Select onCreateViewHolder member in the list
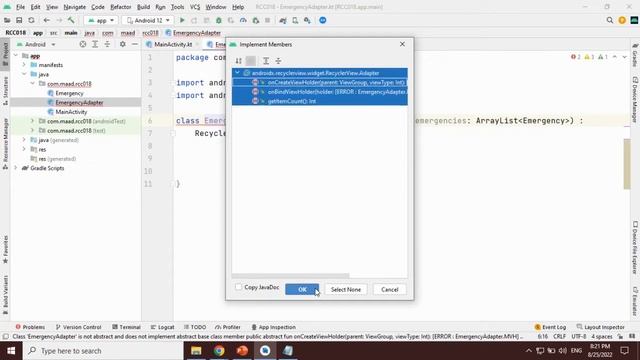This screenshot has width=640, height=360. (320, 82)
